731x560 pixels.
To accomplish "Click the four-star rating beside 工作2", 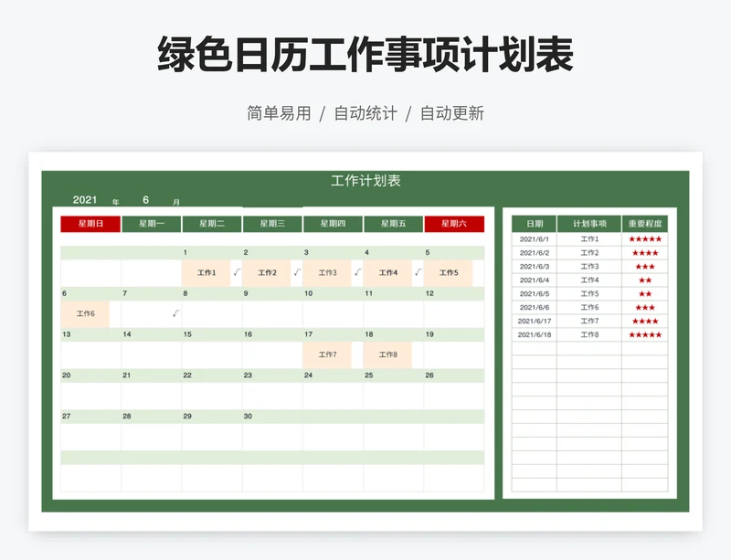I will [645, 253].
